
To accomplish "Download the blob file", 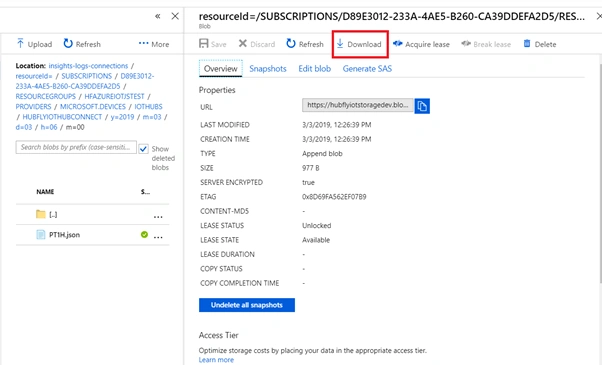I will pos(359,44).
